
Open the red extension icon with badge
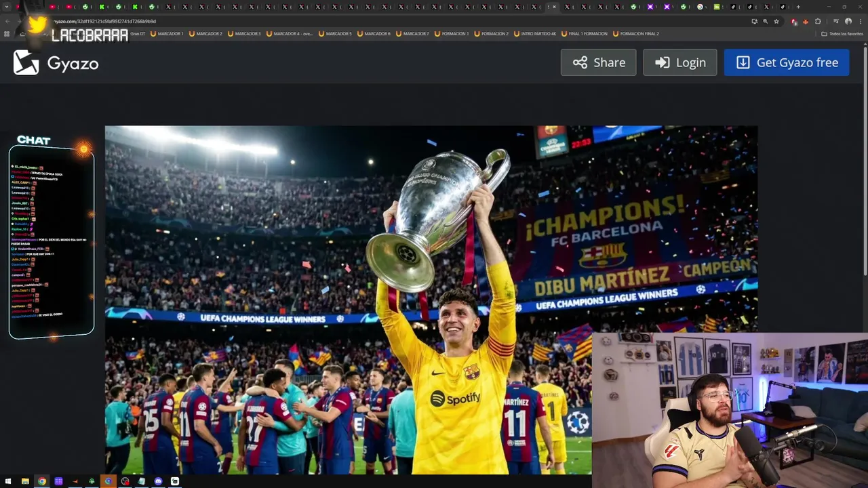click(x=794, y=21)
